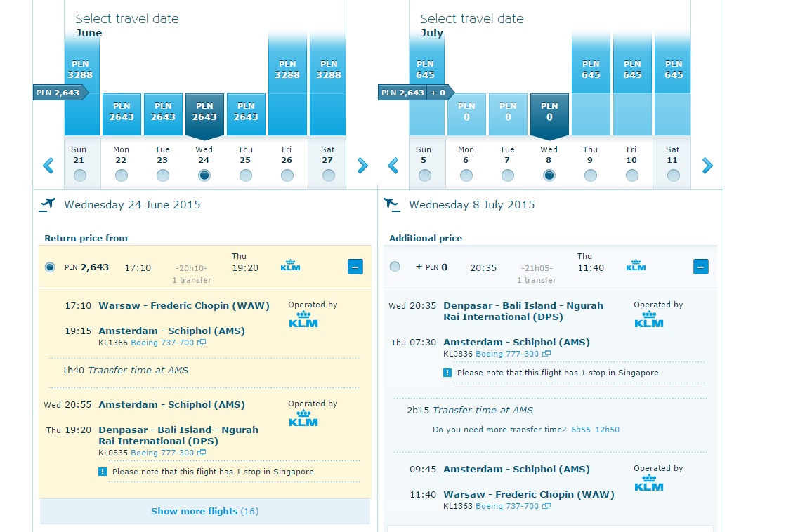Go to next week in July calendar
786x532 pixels.
point(707,166)
